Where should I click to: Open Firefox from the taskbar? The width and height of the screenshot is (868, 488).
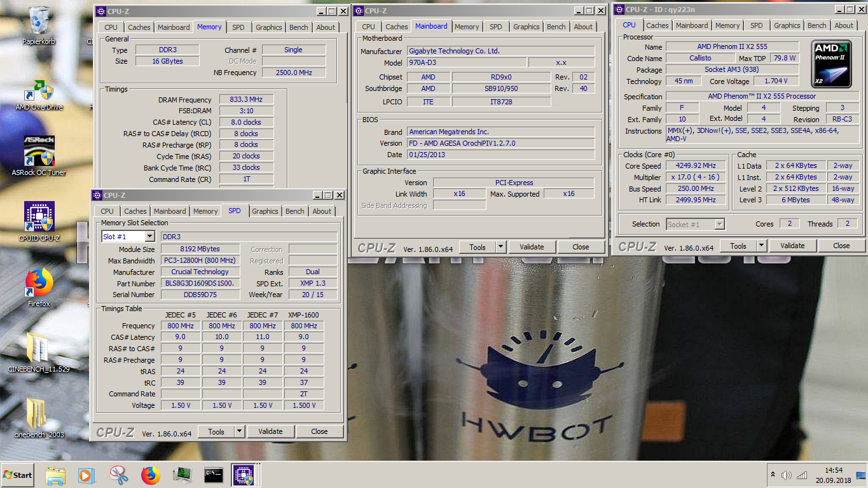[150, 475]
